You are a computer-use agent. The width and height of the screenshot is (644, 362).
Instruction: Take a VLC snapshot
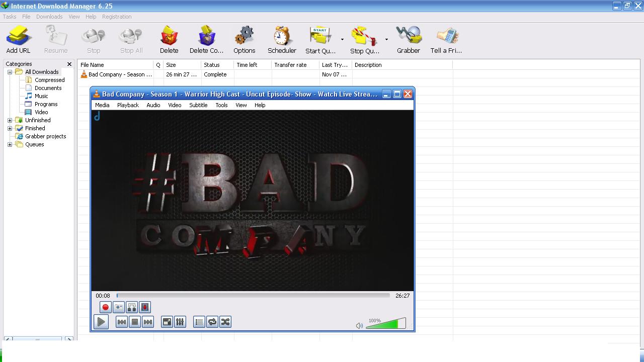[119, 307]
